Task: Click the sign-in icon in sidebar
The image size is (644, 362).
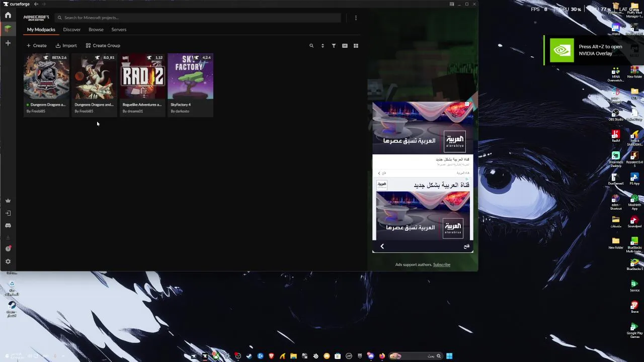Action: pyautogui.click(x=8, y=213)
